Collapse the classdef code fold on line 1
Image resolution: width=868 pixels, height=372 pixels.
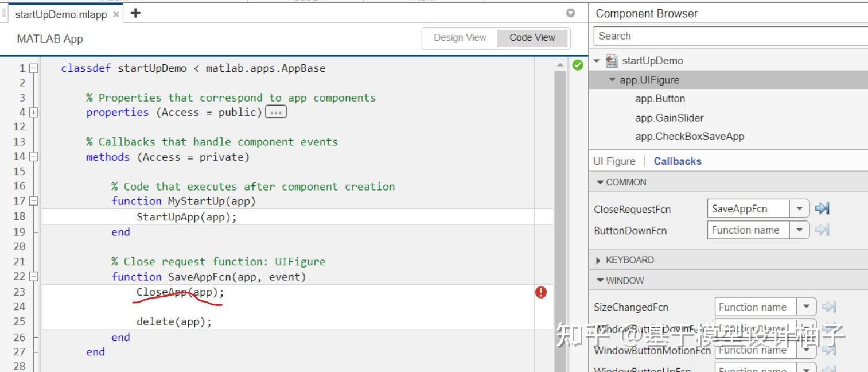[34, 68]
